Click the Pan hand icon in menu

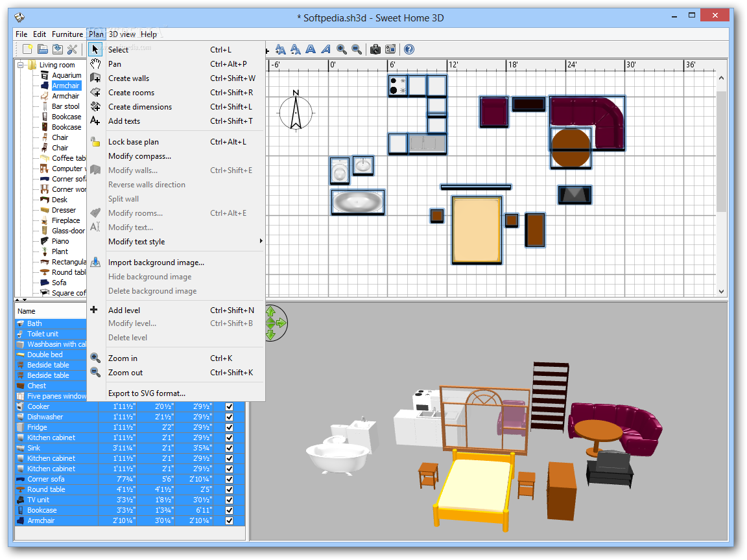pyautogui.click(x=95, y=64)
